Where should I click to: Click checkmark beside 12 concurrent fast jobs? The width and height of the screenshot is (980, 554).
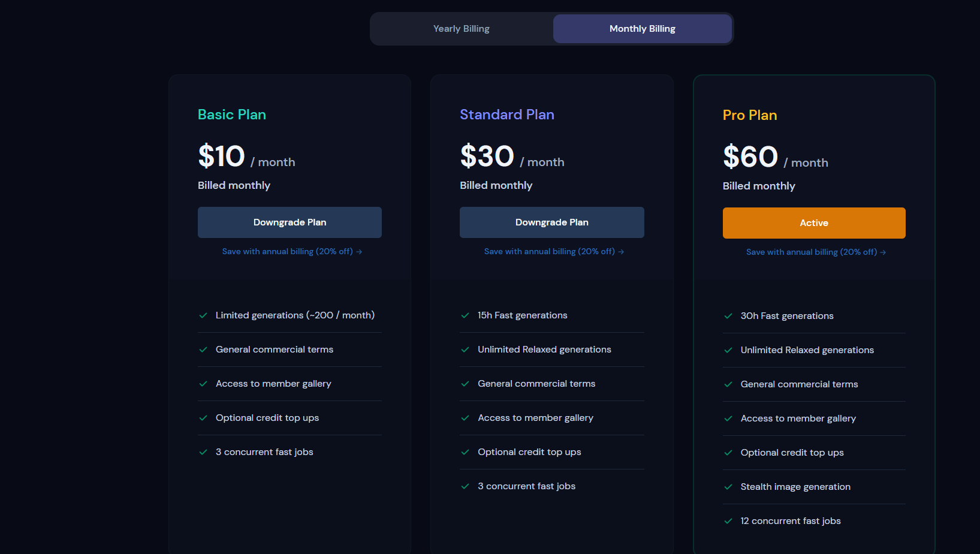click(x=728, y=521)
